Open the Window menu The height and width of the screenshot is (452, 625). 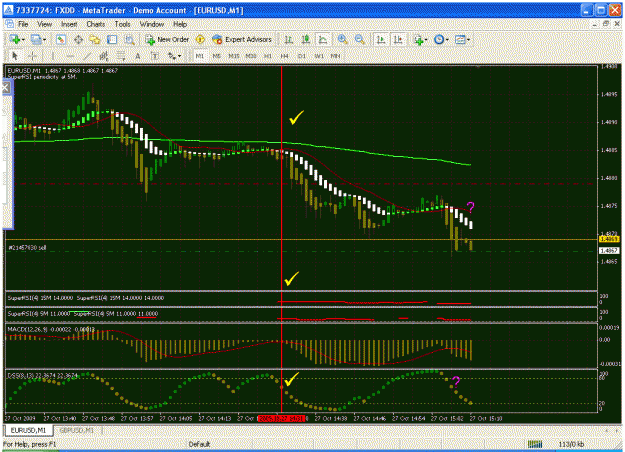pyautogui.click(x=151, y=24)
